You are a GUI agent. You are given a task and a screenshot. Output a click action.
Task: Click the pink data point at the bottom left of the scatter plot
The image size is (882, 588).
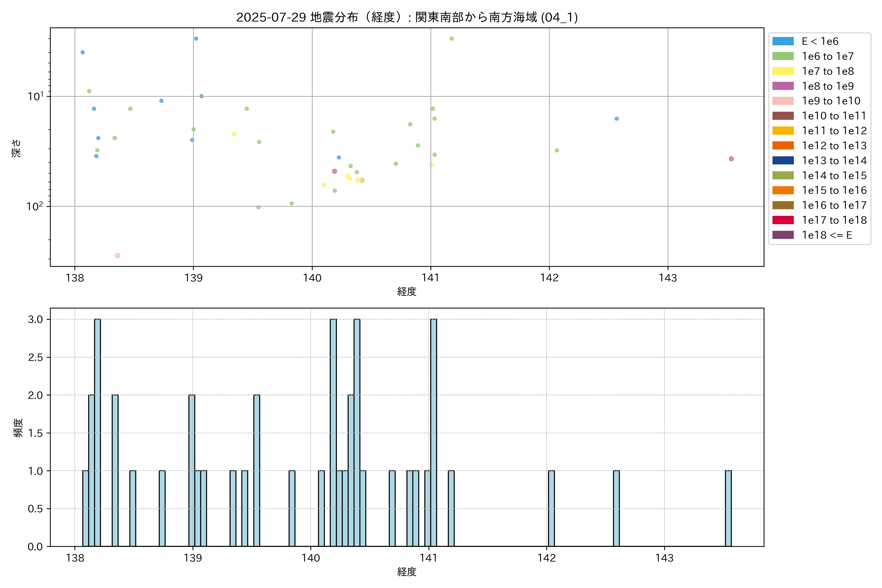(x=117, y=255)
